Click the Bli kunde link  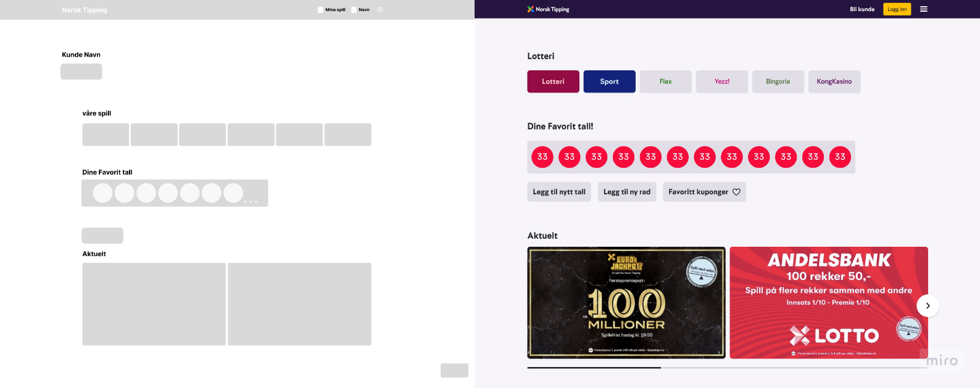(x=862, y=9)
